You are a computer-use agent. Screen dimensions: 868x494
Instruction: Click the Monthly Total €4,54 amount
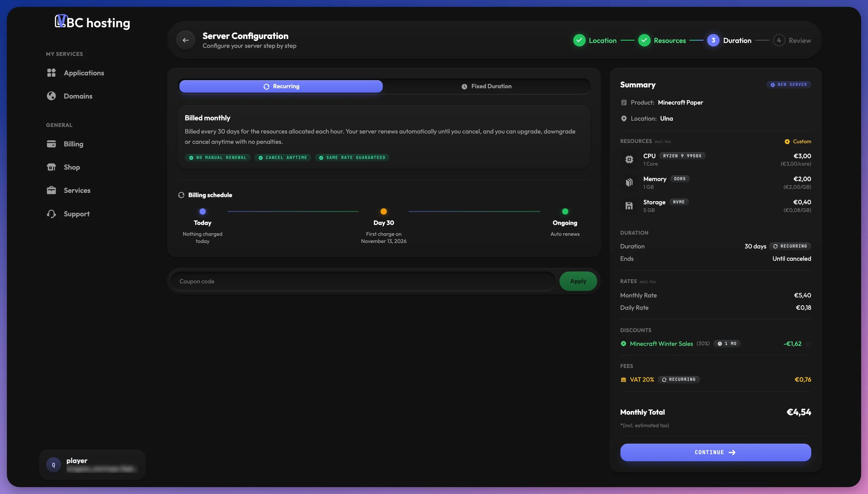point(799,412)
